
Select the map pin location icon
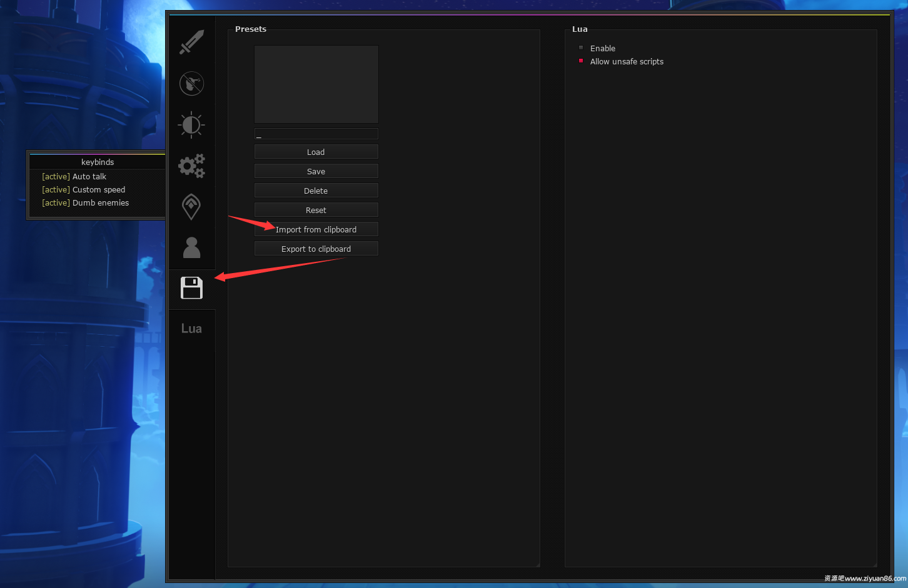[191, 207]
